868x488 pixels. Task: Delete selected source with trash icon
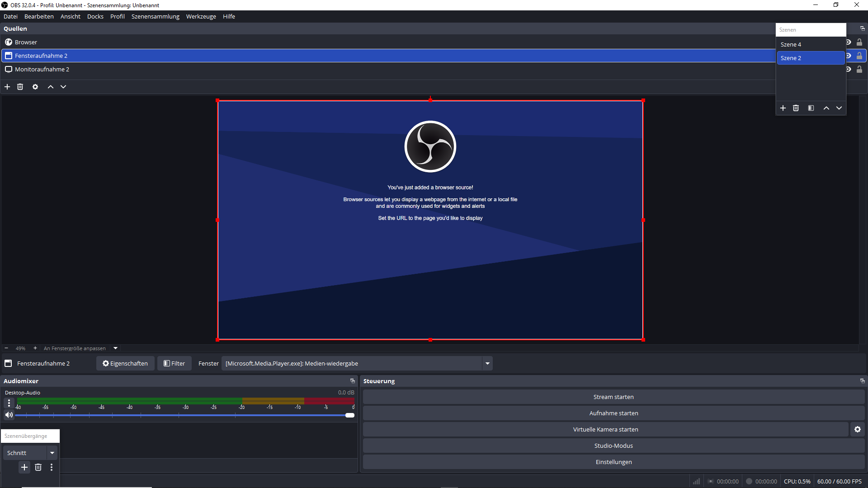click(x=20, y=87)
